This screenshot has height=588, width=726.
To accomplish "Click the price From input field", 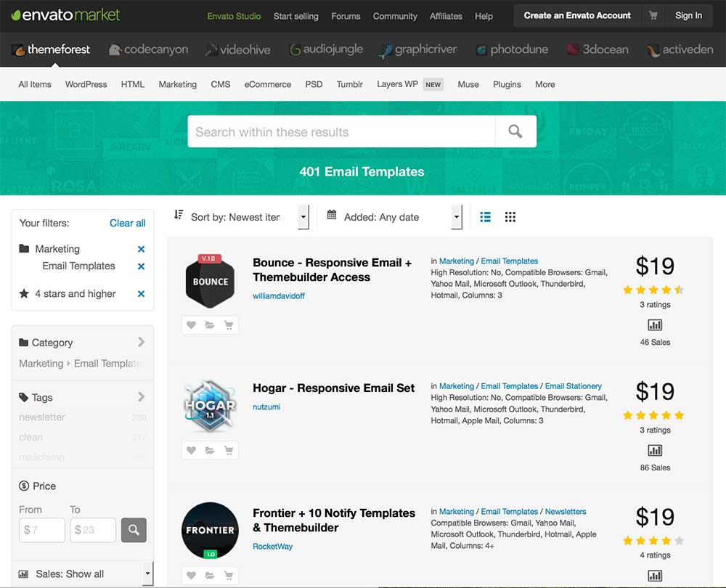I will point(41,530).
